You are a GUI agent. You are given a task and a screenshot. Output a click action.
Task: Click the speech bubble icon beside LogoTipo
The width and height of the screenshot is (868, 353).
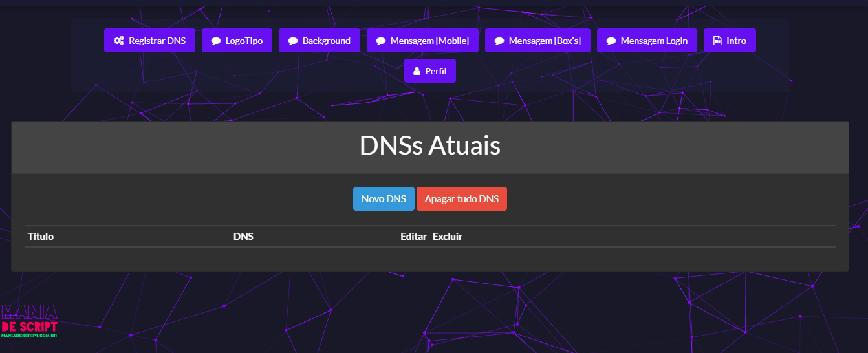click(216, 41)
